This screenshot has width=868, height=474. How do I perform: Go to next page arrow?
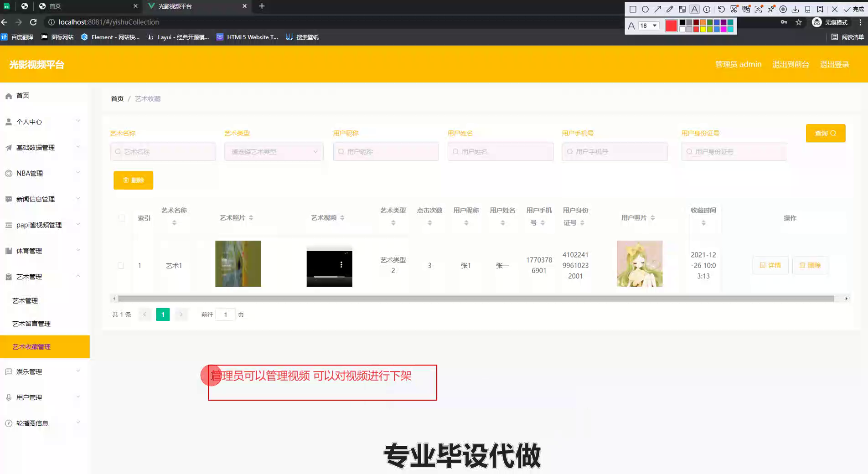point(181,314)
